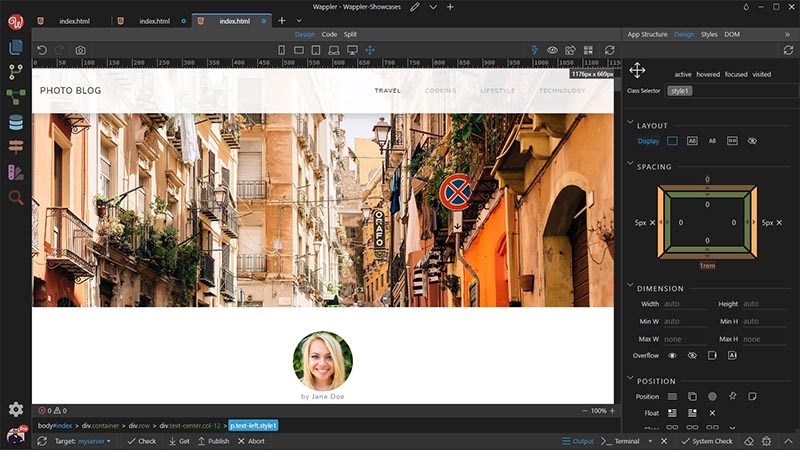This screenshot has height=450, width=800.
Task: Take a screenshot with the camera icon
Action: tap(81, 50)
